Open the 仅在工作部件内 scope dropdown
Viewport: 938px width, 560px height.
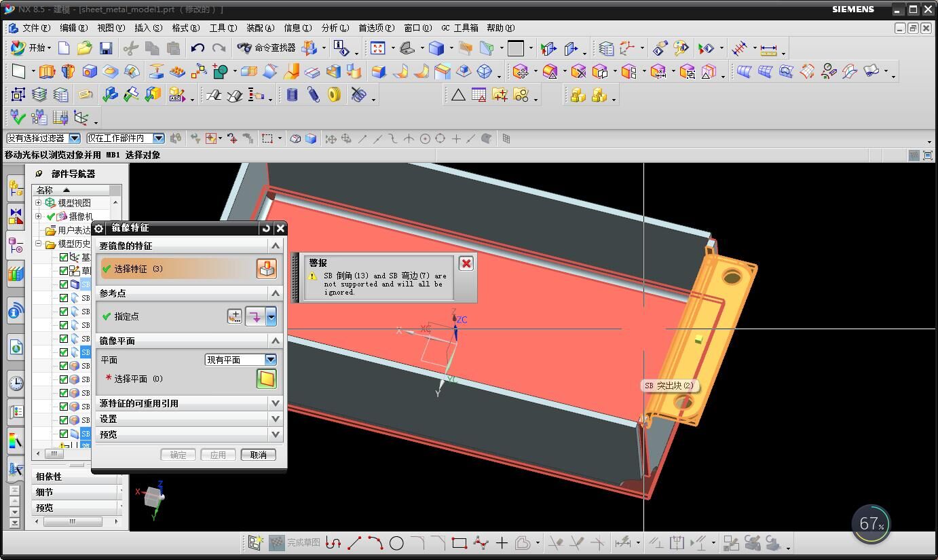[x=159, y=138]
